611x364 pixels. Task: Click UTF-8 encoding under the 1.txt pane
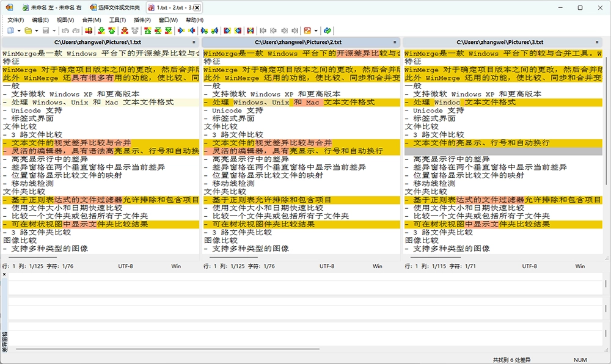[x=125, y=266]
